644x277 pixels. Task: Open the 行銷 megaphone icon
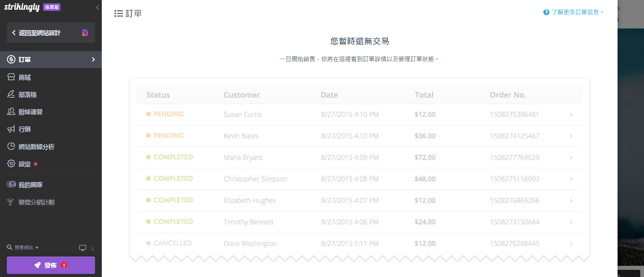click(x=11, y=129)
